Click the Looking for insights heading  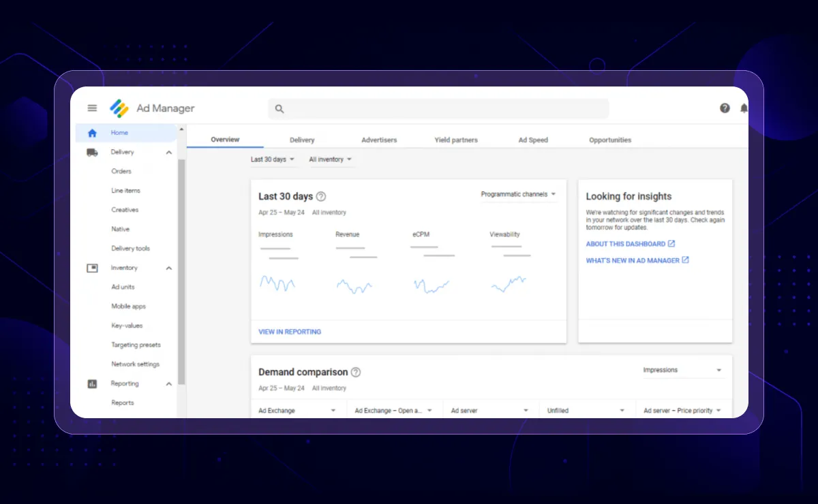coord(628,197)
